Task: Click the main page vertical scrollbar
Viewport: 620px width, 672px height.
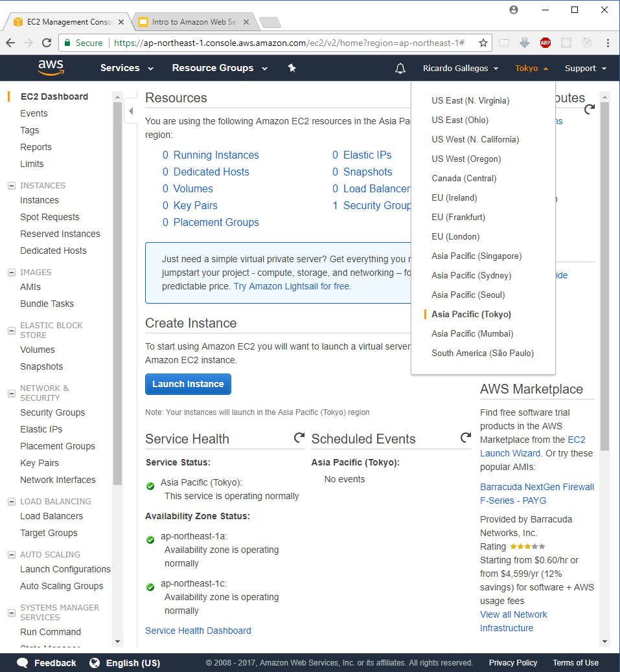Action: coord(604,276)
